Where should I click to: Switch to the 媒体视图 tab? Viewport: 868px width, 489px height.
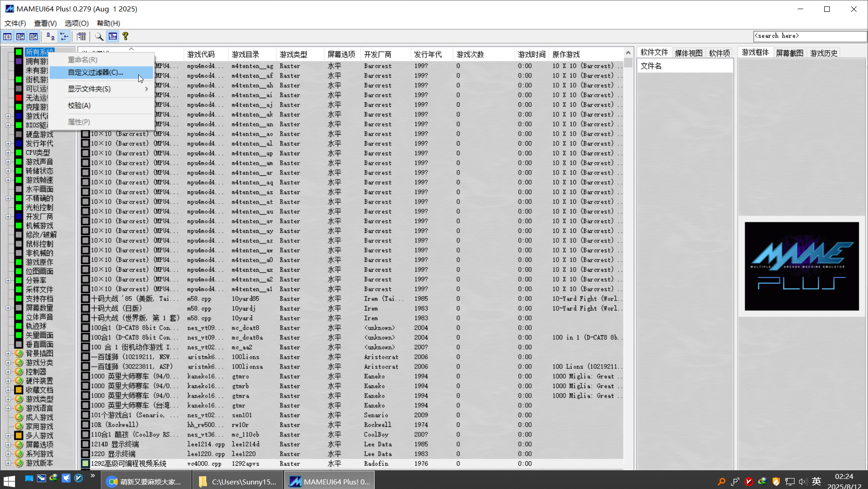pyautogui.click(x=688, y=53)
